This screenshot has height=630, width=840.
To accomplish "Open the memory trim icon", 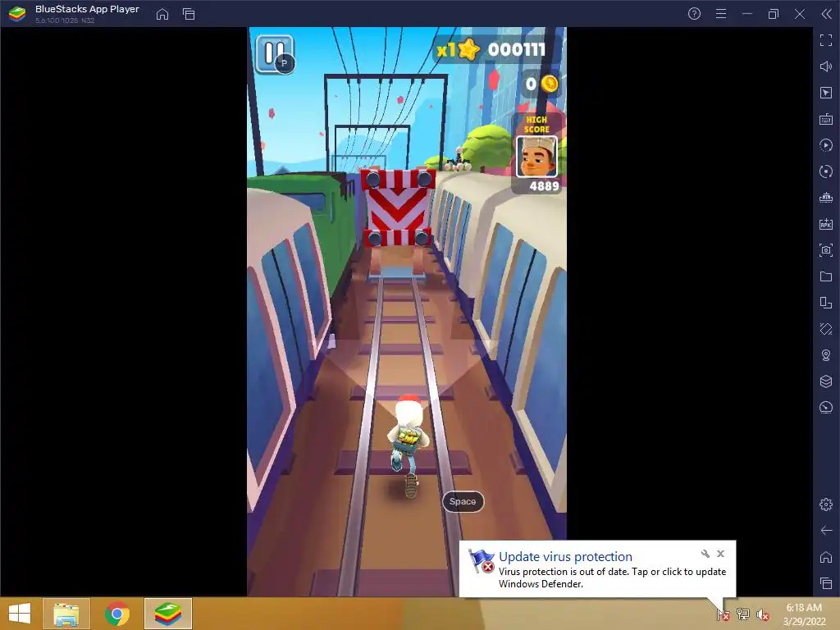I will pos(826,198).
